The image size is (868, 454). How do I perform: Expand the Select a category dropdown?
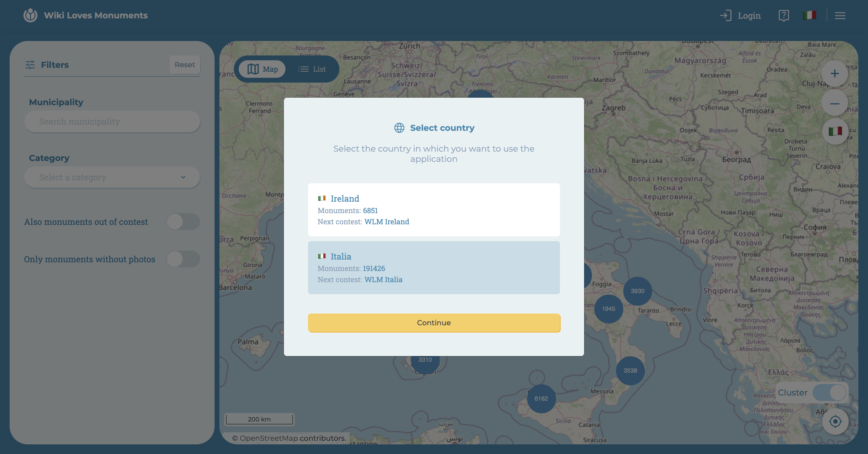coord(112,177)
